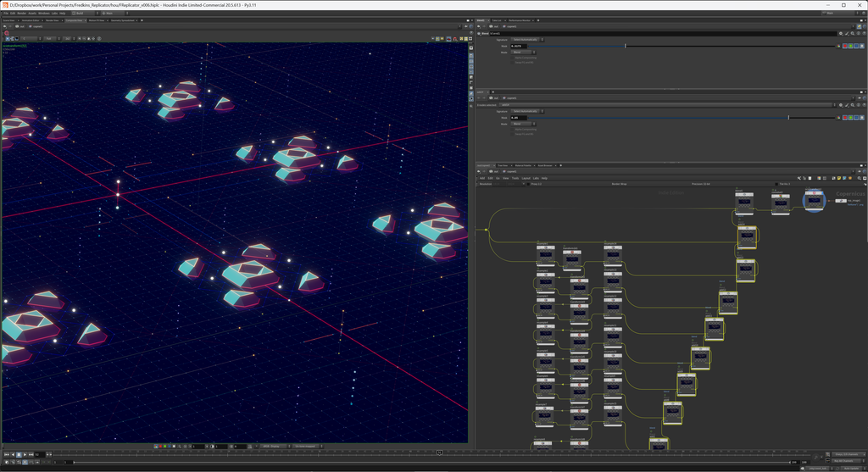Click the blend1 Mask slider handle
Screen dimensions: 868x472
coord(626,46)
